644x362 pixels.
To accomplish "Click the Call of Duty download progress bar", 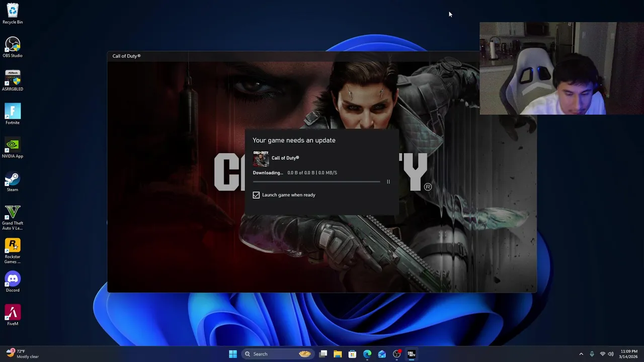I will tap(316, 182).
